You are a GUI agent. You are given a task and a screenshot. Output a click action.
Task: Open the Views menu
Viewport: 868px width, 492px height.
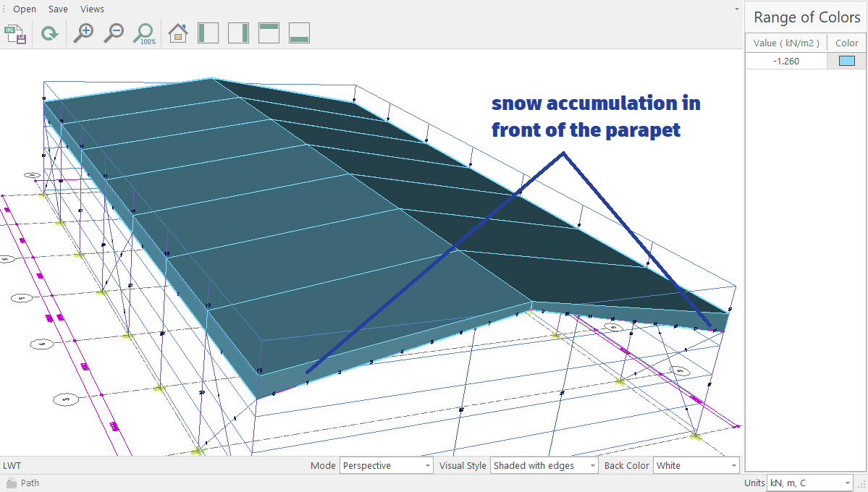tap(92, 9)
